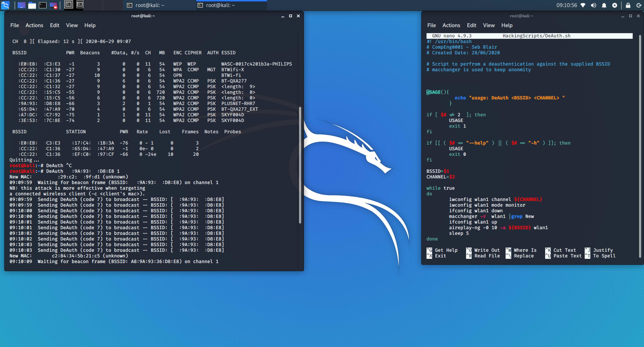644x347 pixels.
Task: Click the log out arrow icon
Action: pos(639,5)
